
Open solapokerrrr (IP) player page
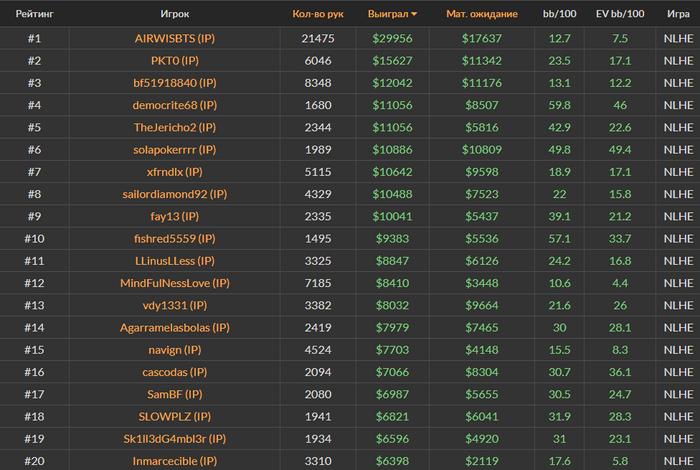tap(175, 150)
